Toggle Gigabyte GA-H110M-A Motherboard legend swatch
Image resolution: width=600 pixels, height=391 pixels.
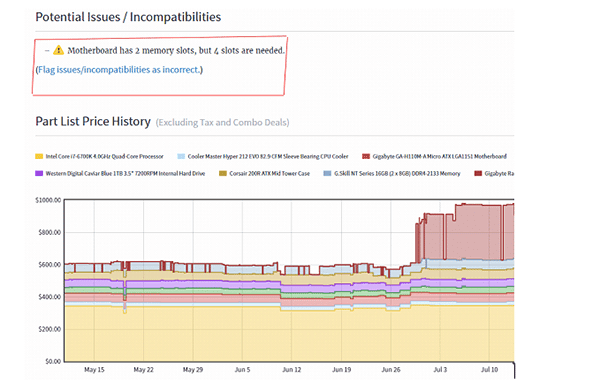pos(366,156)
